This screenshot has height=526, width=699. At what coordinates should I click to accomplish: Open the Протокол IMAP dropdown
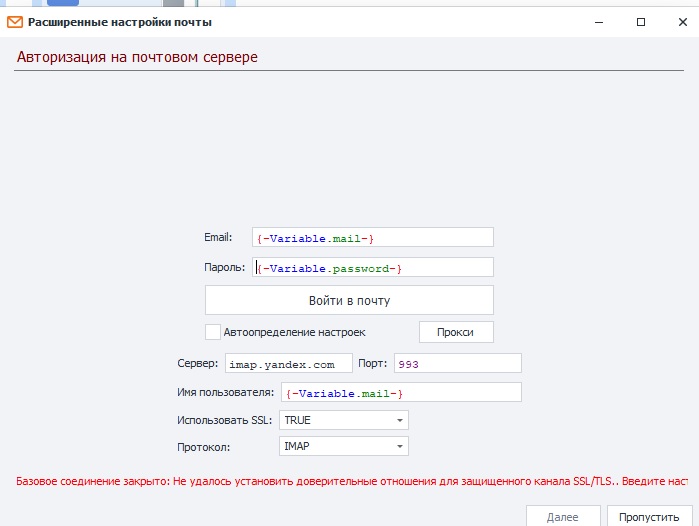pyautogui.click(x=344, y=446)
